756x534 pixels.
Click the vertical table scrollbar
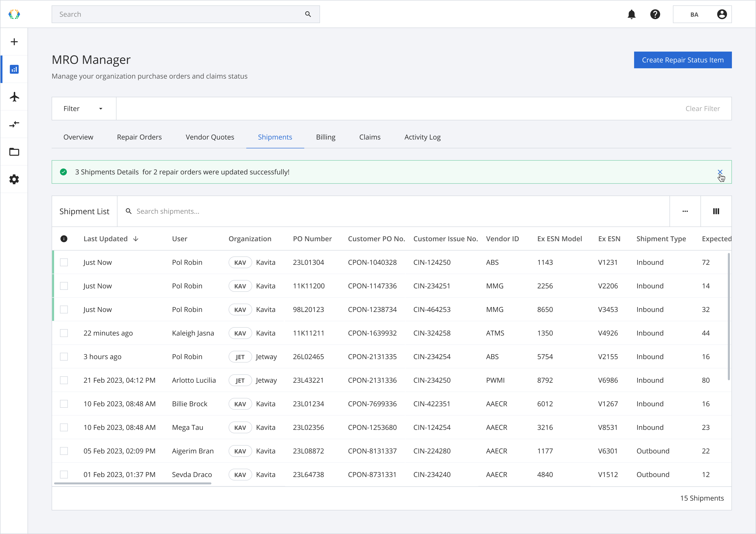click(729, 317)
